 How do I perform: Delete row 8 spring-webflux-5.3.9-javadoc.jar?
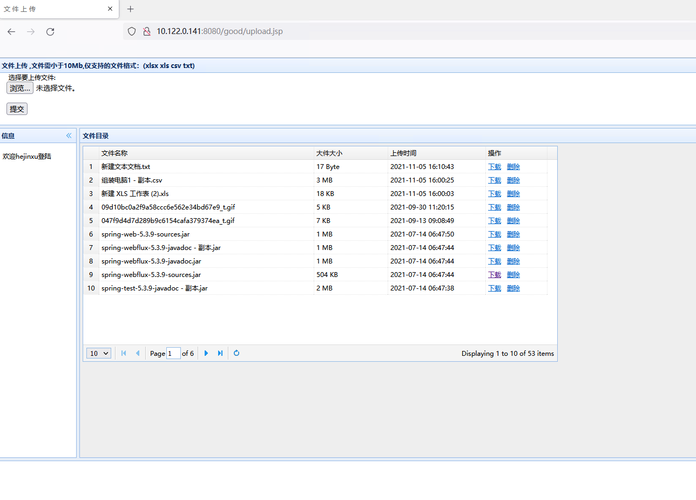pos(514,262)
